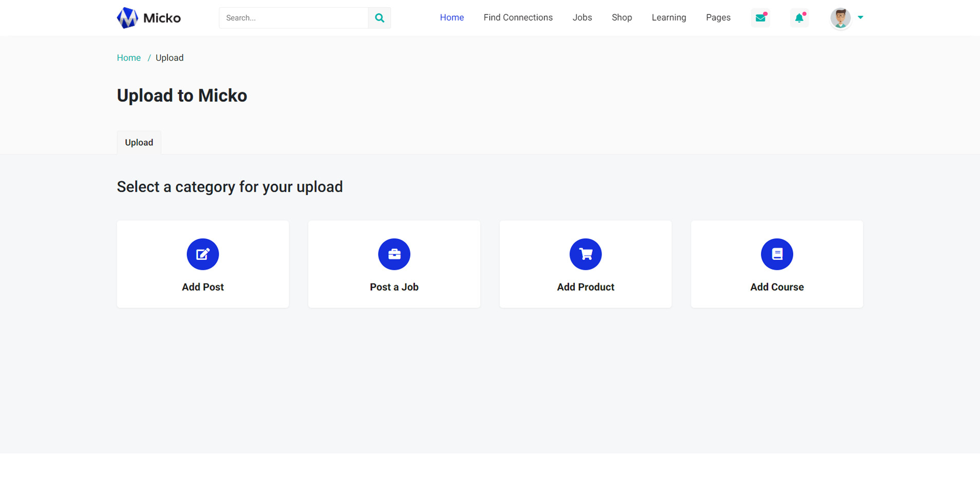Click the user avatar picture
Viewport: 980px width, 483px height.
[840, 18]
